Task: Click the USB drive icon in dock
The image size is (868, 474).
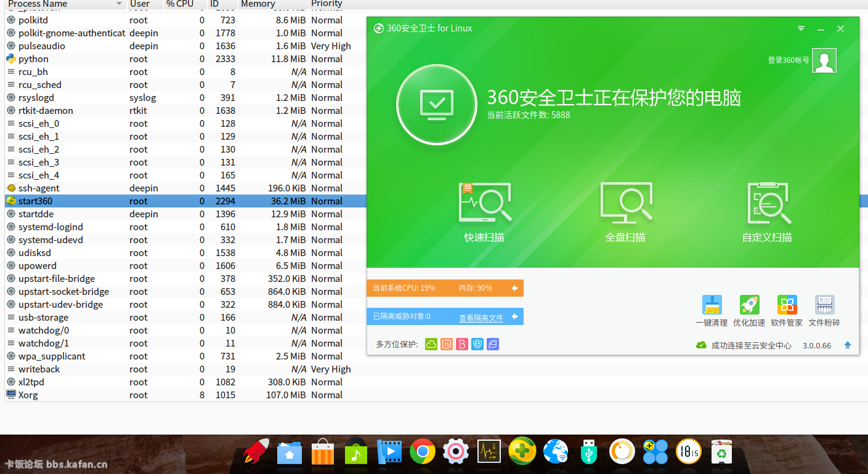Action: click(589, 452)
